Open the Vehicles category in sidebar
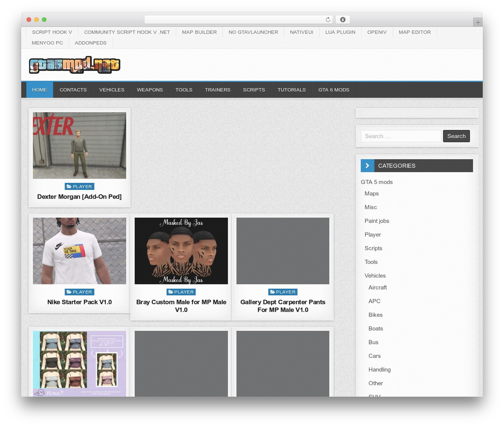The width and height of the screenshot is (504, 427). point(375,276)
